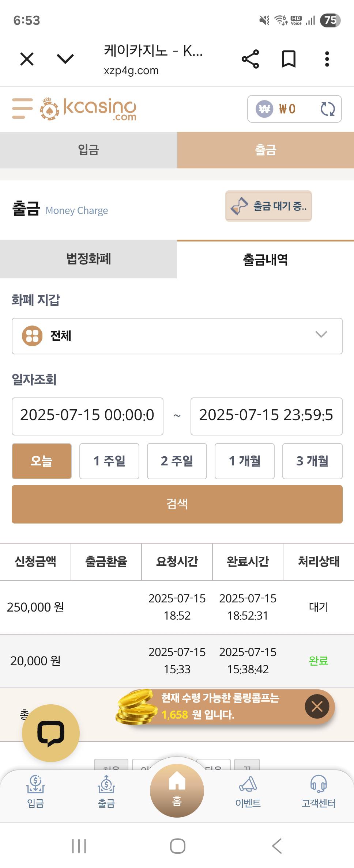The image size is (354, 868).
Task: Tap the 검색 search button
Action: pos(177,504)
